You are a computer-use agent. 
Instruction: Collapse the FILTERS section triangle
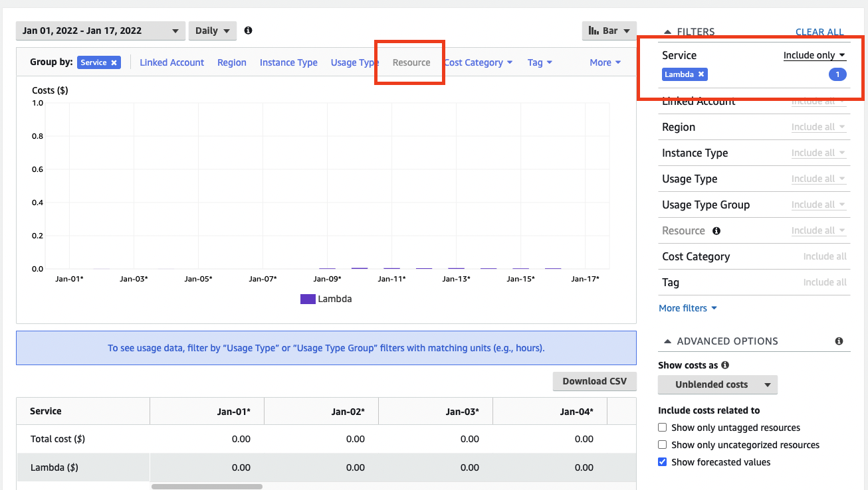click(668, 32)
